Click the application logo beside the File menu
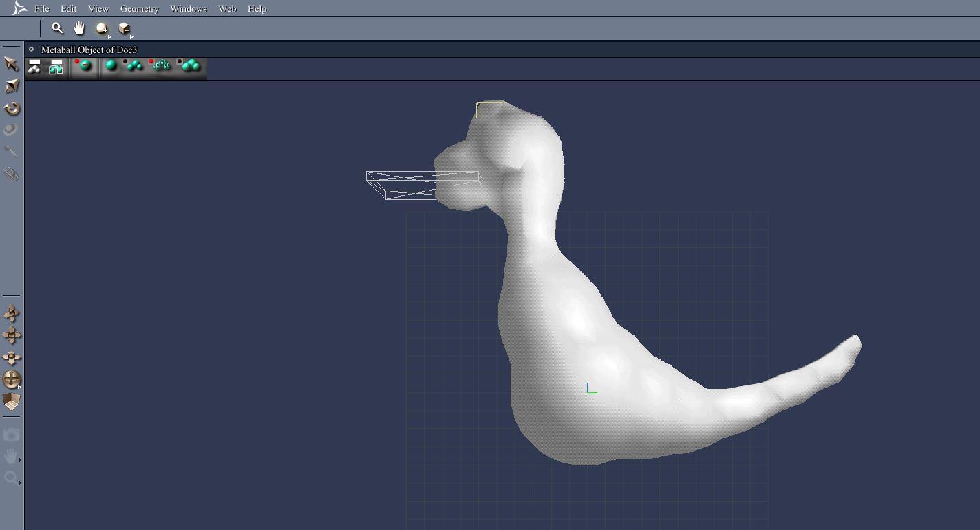Screen dimensions: 980x530 20,8
